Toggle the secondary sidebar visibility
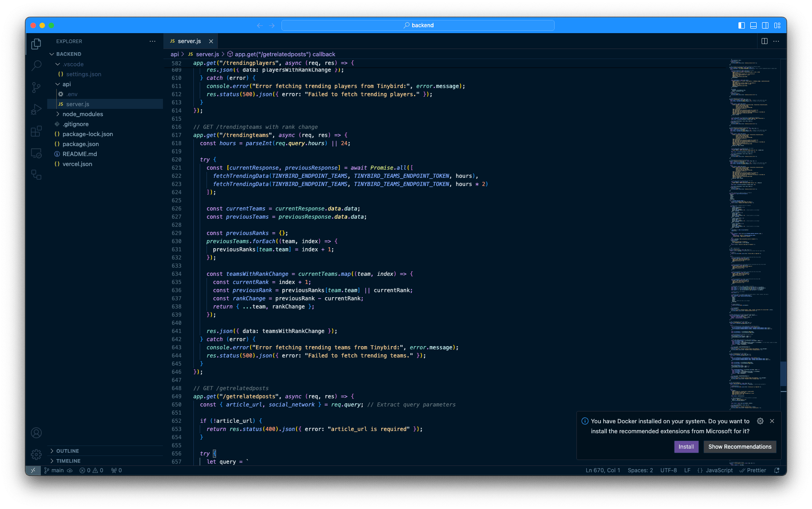This screenshot has width=812, height=509. coord(766,25)
